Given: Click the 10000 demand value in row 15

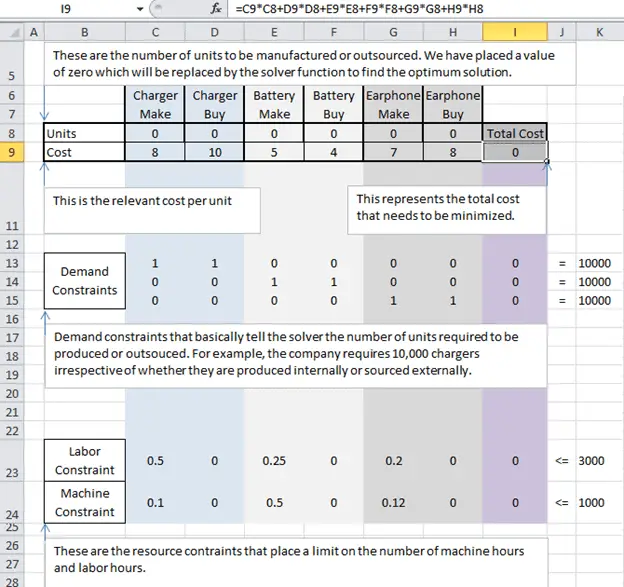Looking at the screenshot, I should [595, 300].
